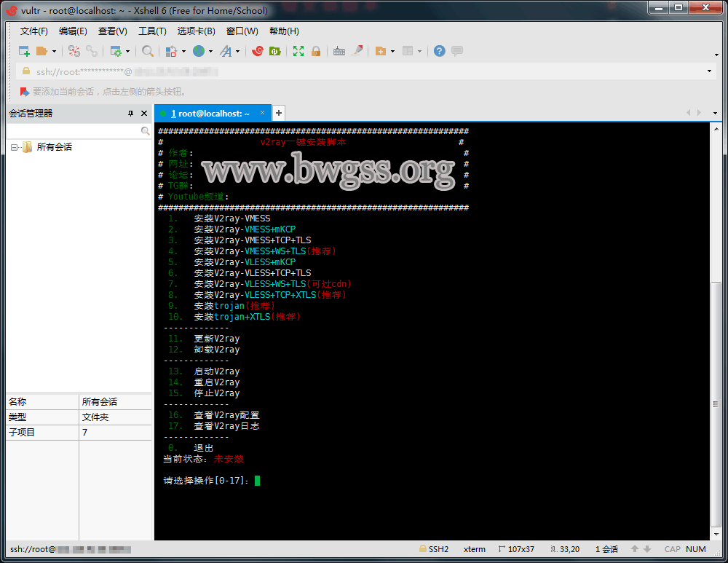Click the padlock lock-screen icon in the toolbar
The height and width of the screenshot is (563, 728).
(316, 51)
